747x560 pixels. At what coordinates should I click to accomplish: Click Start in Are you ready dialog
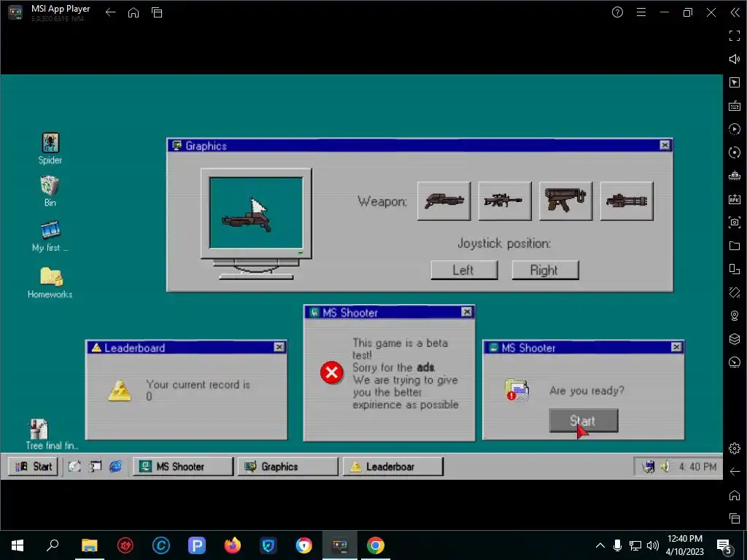click(x=583, y=421)
